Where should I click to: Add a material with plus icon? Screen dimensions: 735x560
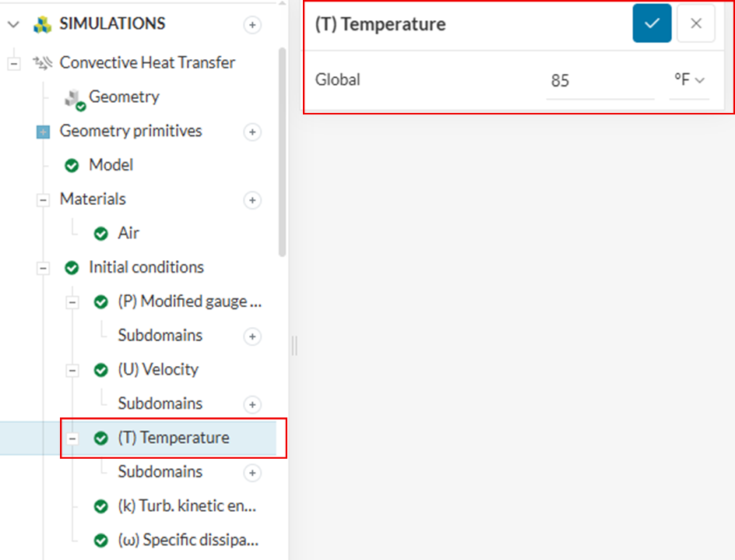tap(252, 201)
